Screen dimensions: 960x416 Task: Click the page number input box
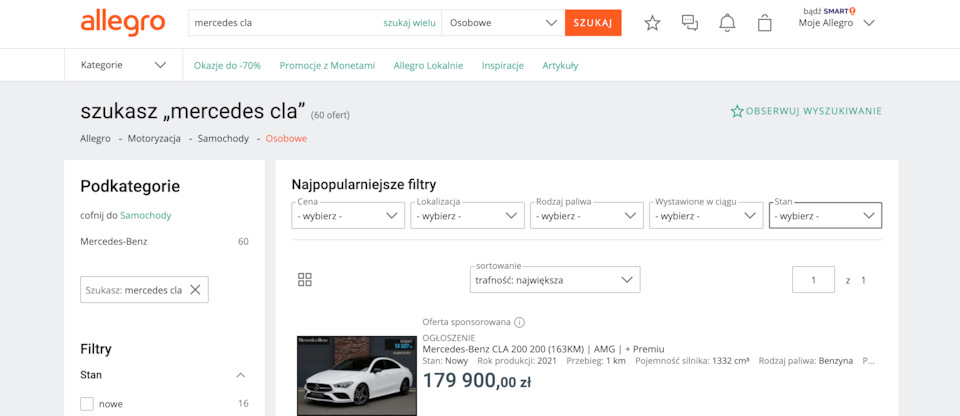pyautogui.click(x=814, y=280)
